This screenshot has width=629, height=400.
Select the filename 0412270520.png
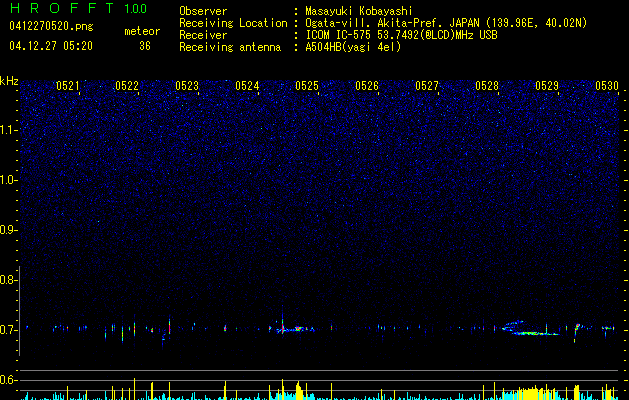pos(51,26)
